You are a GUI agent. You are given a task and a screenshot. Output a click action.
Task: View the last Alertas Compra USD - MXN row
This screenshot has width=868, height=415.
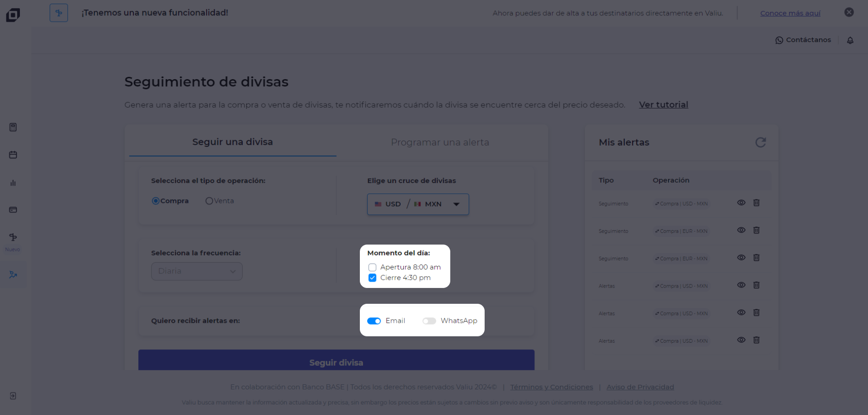click(x=741, y=340)
